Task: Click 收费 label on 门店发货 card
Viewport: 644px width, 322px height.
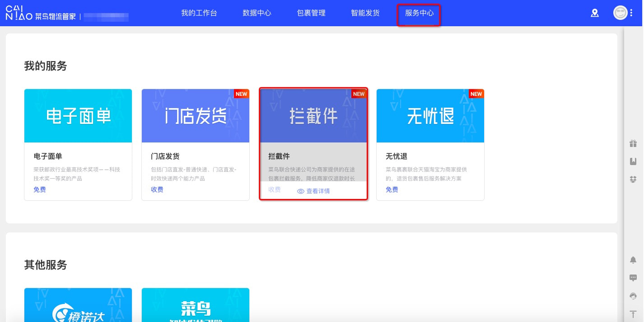Action: (157, 189)
